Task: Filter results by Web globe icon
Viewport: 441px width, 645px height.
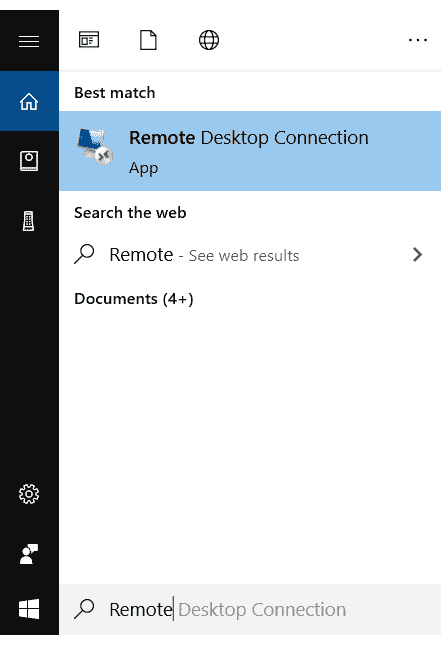Action: point(209,40)
